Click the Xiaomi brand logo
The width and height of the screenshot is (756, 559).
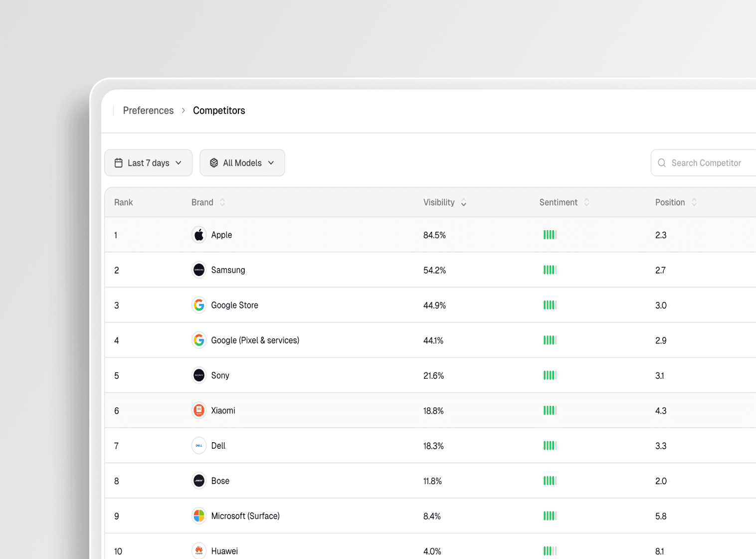point(199,410)
